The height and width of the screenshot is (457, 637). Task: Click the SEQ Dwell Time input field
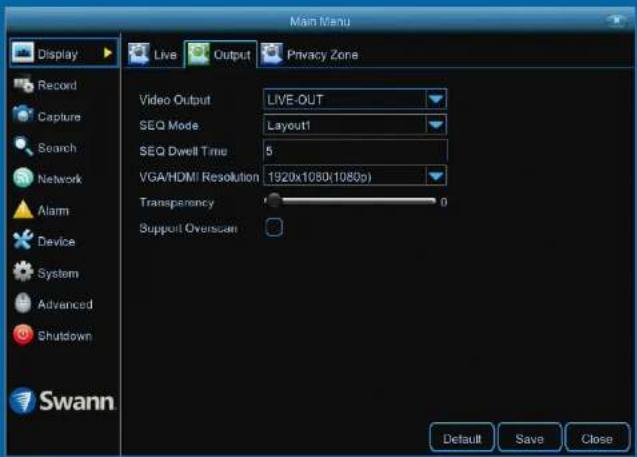click(x=355, y=151)
